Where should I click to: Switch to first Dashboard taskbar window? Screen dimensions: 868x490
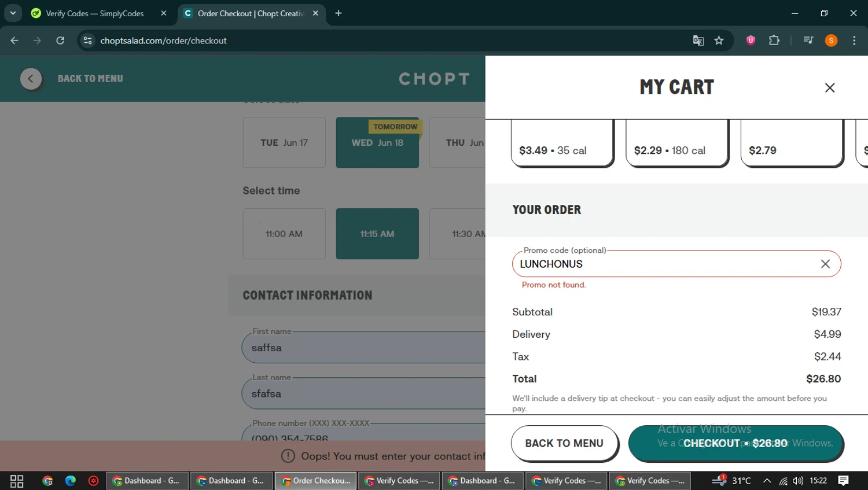pos(148,481)
